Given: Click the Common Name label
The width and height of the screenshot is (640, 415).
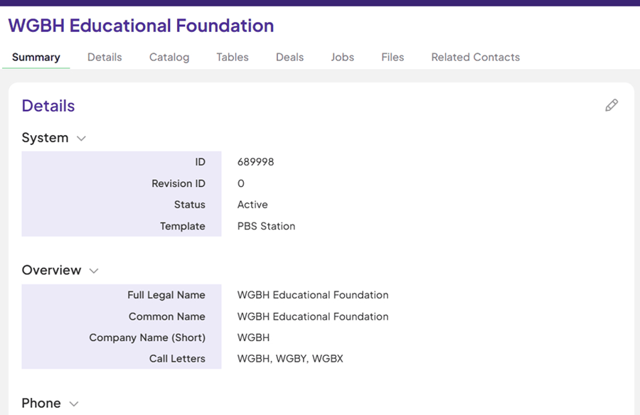Looking at the screenshot, I should pyautogui.click(x=167, y=317).
